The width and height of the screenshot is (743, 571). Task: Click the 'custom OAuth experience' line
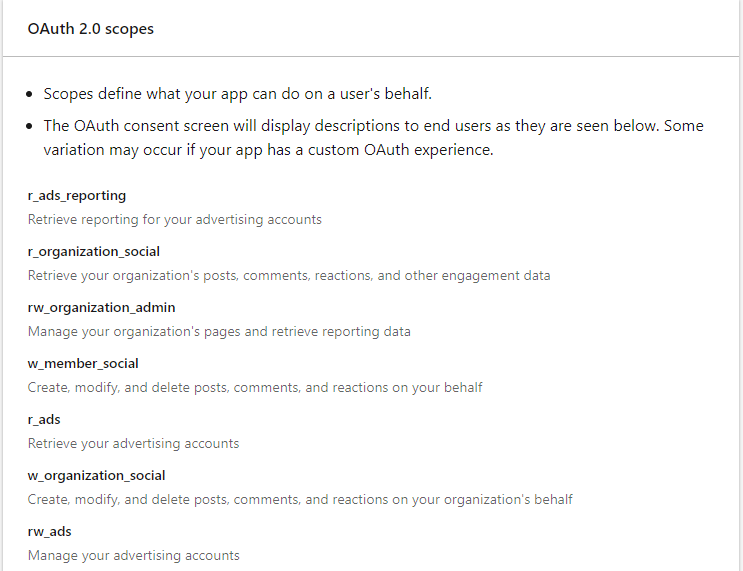coord(268,150)
